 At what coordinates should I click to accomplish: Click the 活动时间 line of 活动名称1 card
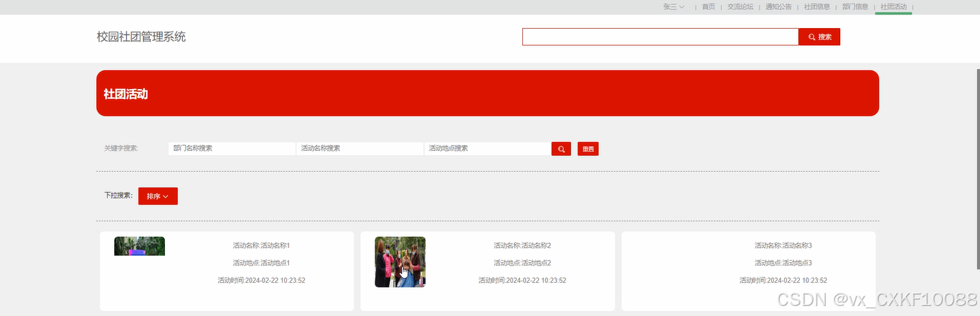tap(261, 280)
